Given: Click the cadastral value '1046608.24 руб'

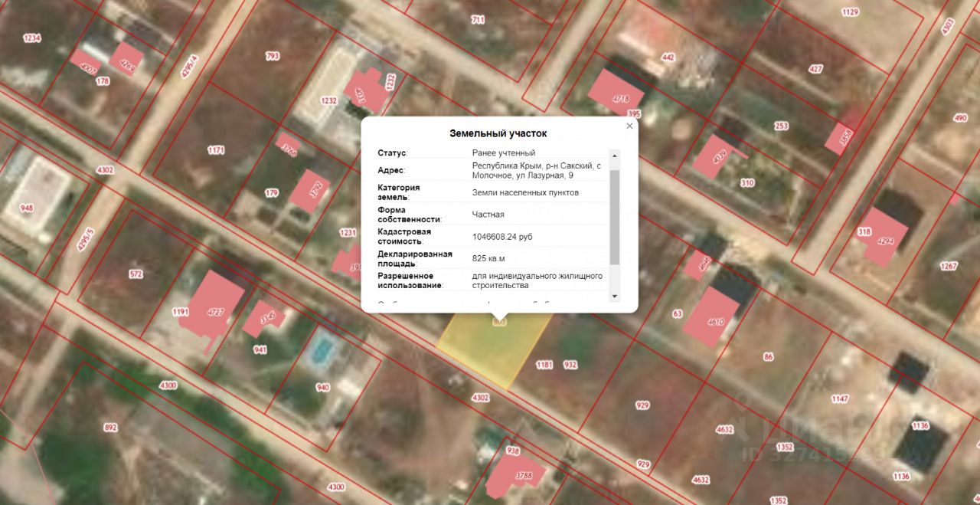Looking at the screenshot, I should pyautogui.click(x=502, y=237).
